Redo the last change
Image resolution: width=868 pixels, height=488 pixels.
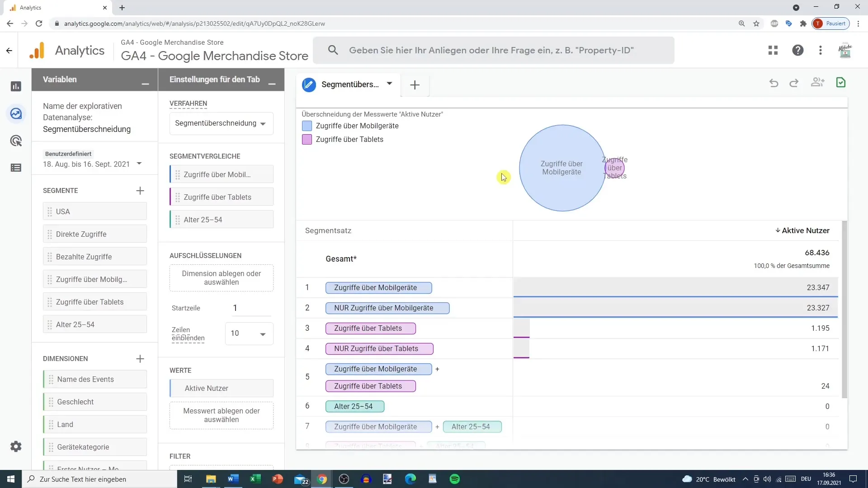tap(794, 83)
